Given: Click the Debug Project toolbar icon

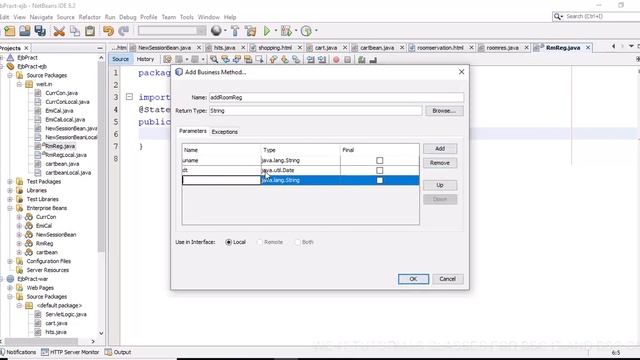Looking at the screenshot, I should coord(286,31).
